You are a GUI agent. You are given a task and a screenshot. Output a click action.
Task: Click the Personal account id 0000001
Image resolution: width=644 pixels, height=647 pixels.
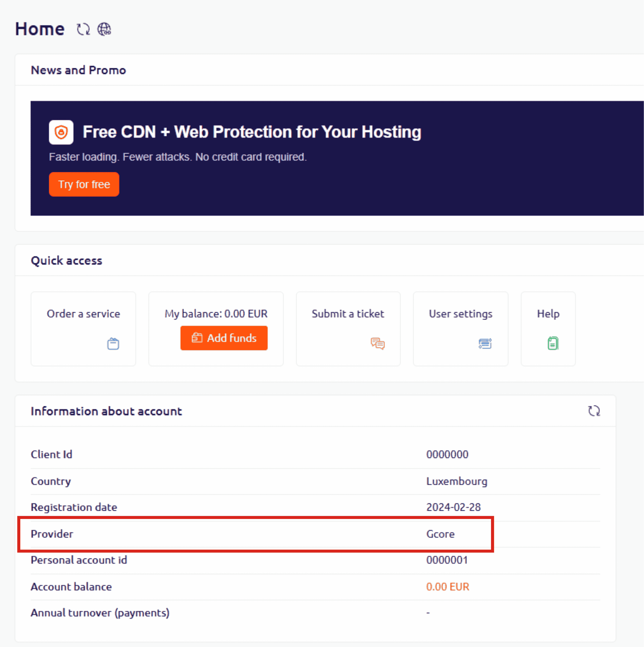click(447, 560)
